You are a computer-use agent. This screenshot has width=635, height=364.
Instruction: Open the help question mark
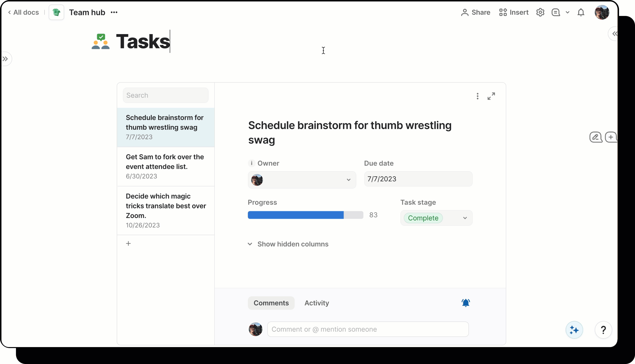(x=604, y=330)
